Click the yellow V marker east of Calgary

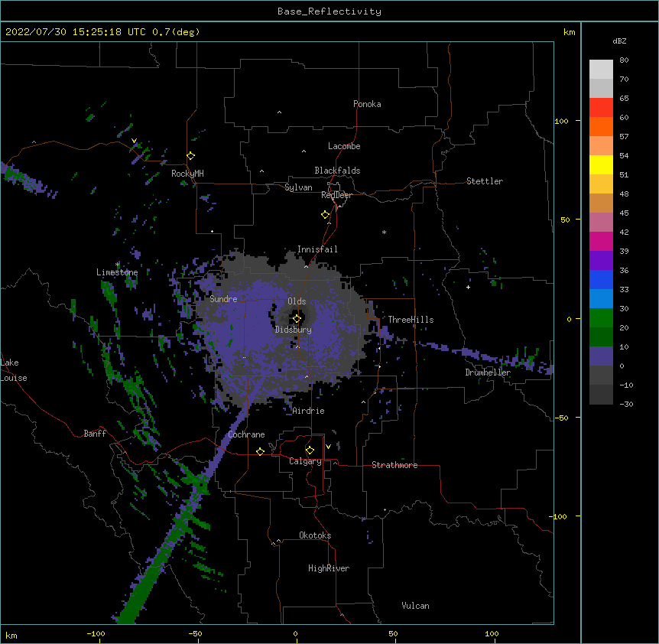(328, 447)
